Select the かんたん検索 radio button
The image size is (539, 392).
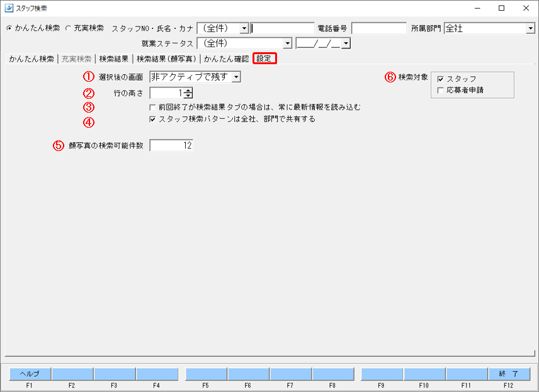[9, 28]
